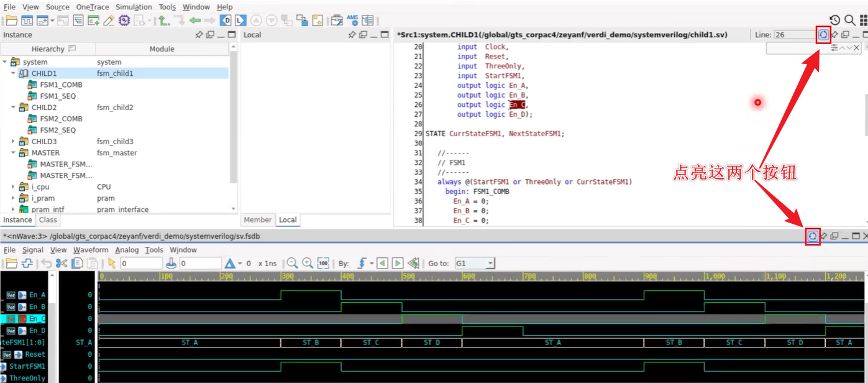Click the Line number input field
This screenshot has width=868, height=383.
793,35
